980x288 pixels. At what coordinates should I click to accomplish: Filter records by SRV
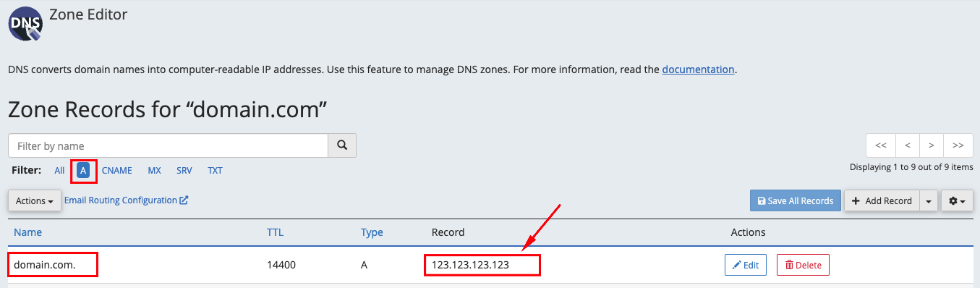click(x=184, y=171)
